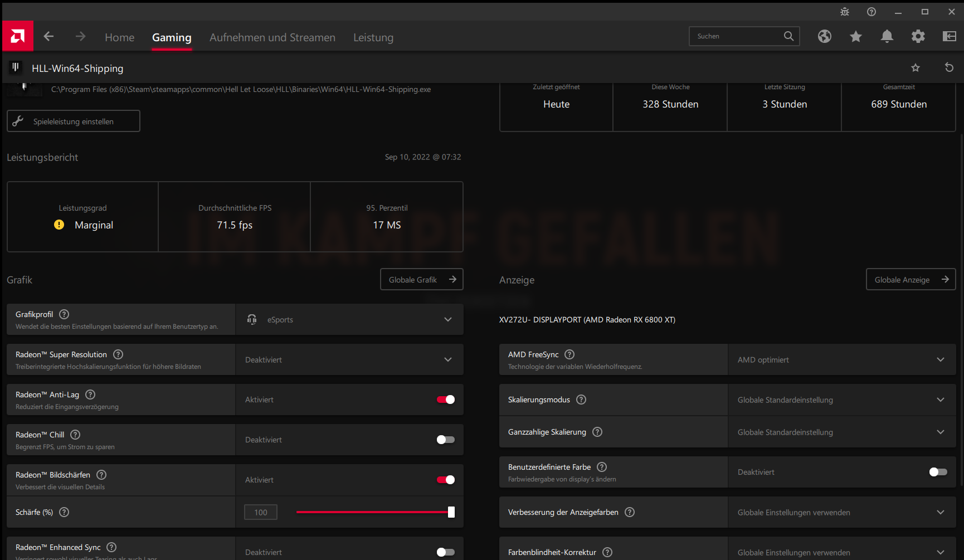The height and width of the screenshot is (560, 964).
Task: Click the Zuletzt geöffnet Heute tile
Action: tap(557, 107)
